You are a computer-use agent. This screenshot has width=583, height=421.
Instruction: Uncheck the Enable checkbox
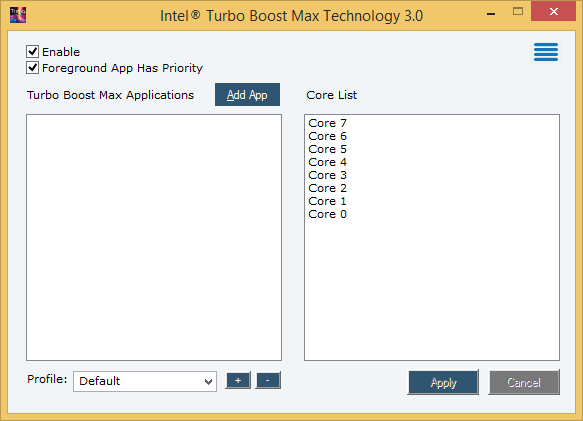pos(32,51)
